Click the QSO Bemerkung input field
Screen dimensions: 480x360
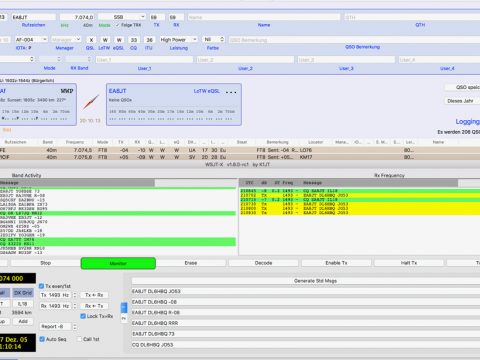click(x=354, y=40)
